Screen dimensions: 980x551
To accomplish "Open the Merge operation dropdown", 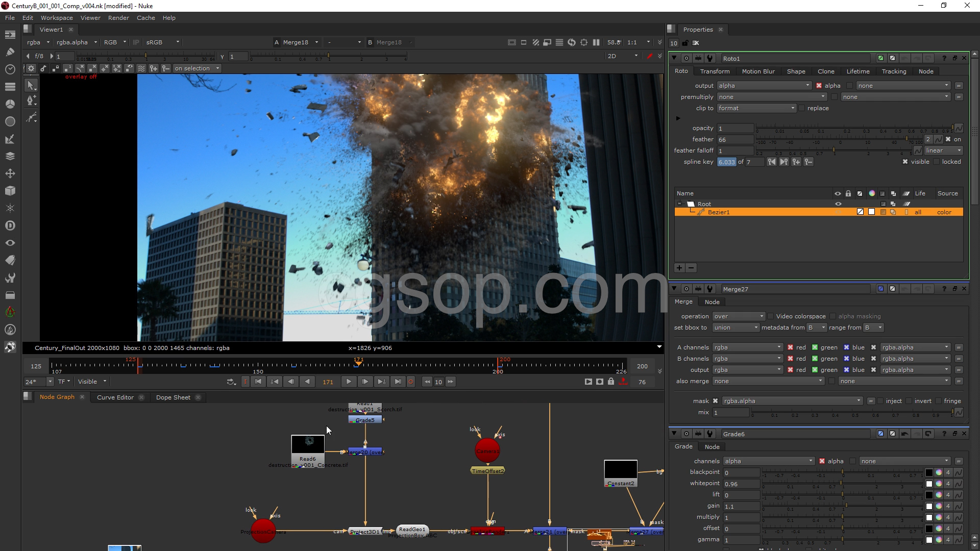I will [x=738, y=316].
